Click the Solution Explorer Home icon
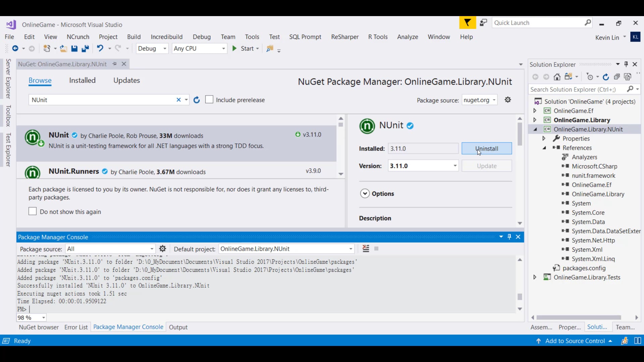This screenshot has width=644, height=362. [557, 77]
